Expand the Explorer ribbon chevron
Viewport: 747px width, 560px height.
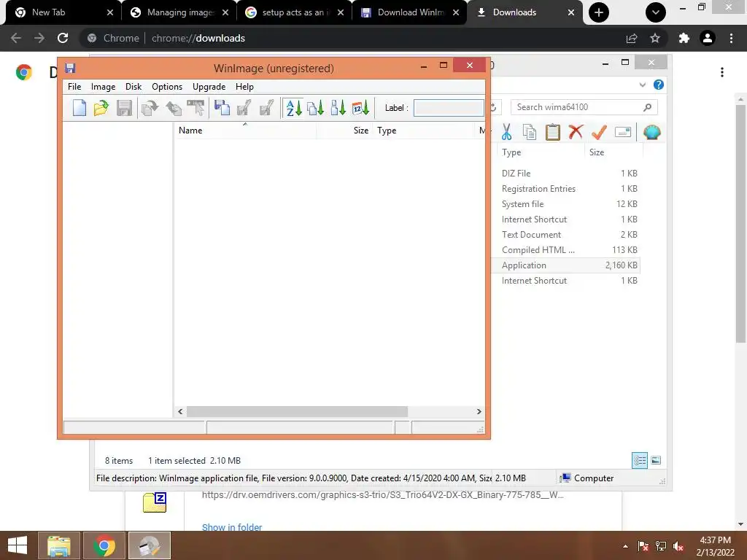(642, 85)
